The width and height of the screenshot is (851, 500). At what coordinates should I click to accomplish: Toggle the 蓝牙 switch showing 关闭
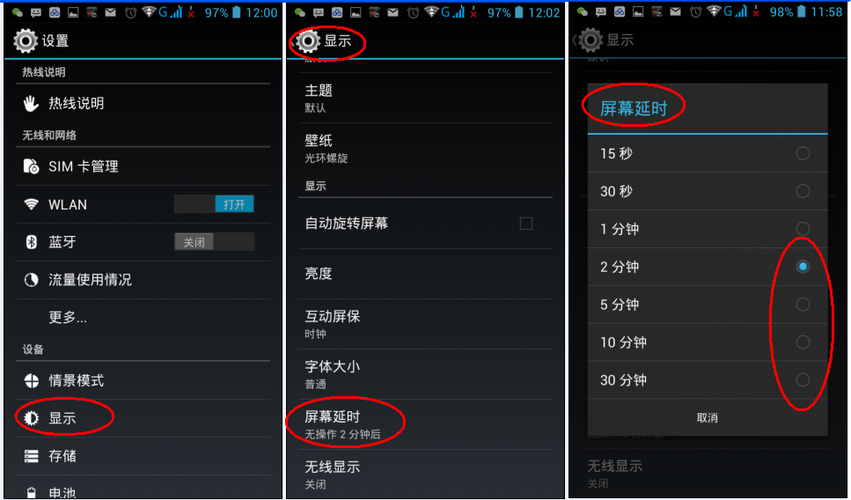pyautogui.click(x=214, y=242)
